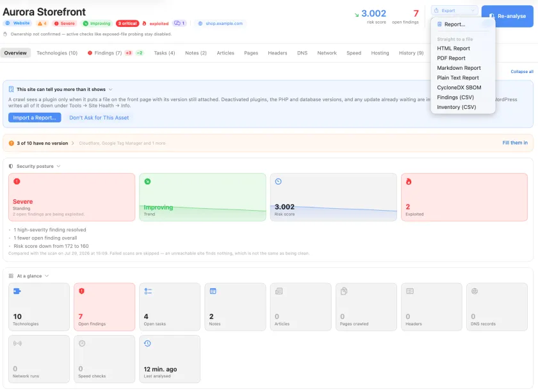The image size is (538, 392).
Task: Click the Import a Report… button
Action: [35, 118]
